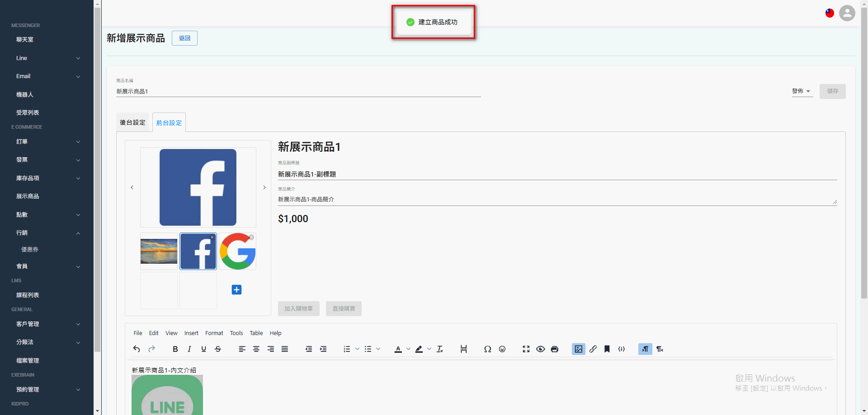
Task: Insert an anchor bookmark
Action: coord(607,349)
